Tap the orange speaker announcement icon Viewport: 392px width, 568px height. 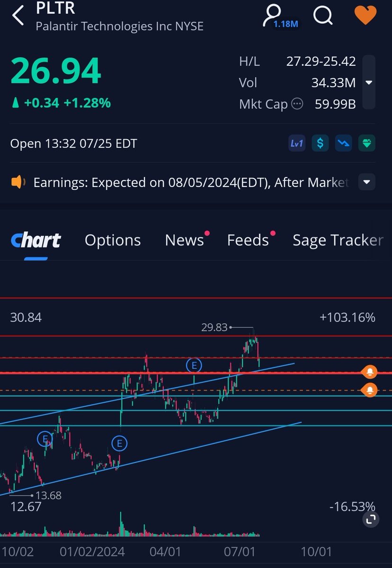(18, 182)
